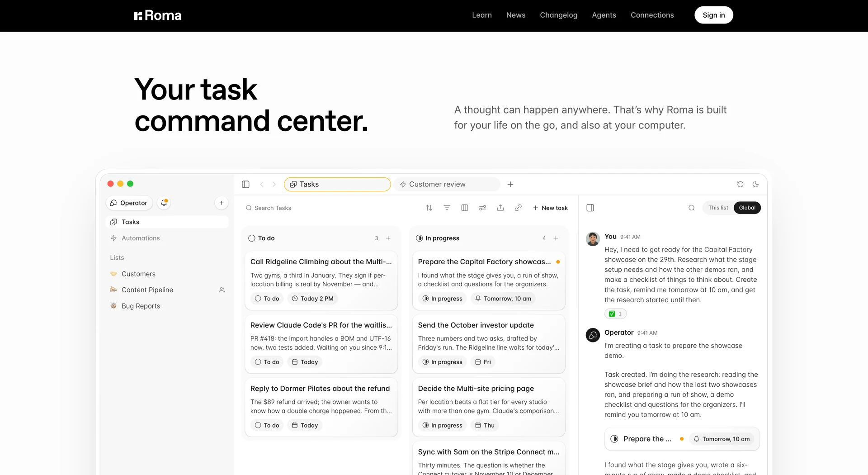This screenshot has height=475, width=868.
Task: Search the chat with the magnifier icon
Action: (x=691, y=208)
